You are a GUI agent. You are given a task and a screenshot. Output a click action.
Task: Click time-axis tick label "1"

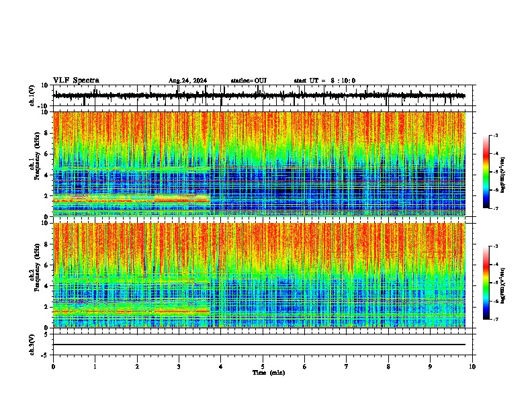click(x=95, y=367)
